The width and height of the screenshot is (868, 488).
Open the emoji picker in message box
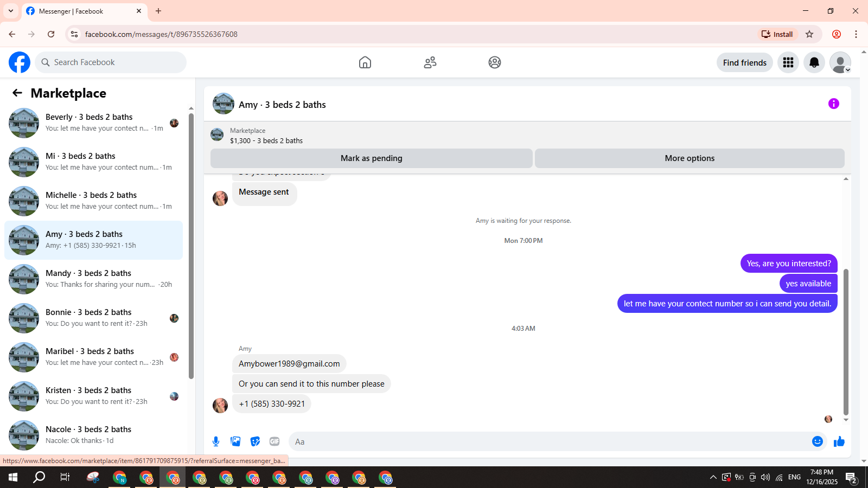(818, 441)
